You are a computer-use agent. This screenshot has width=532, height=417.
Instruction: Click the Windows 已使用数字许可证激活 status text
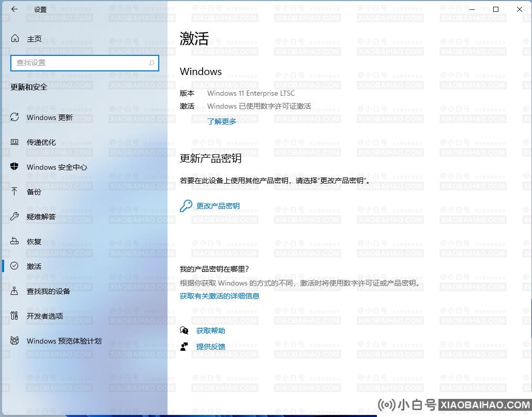pyautogui.click(x=259, y=106)
